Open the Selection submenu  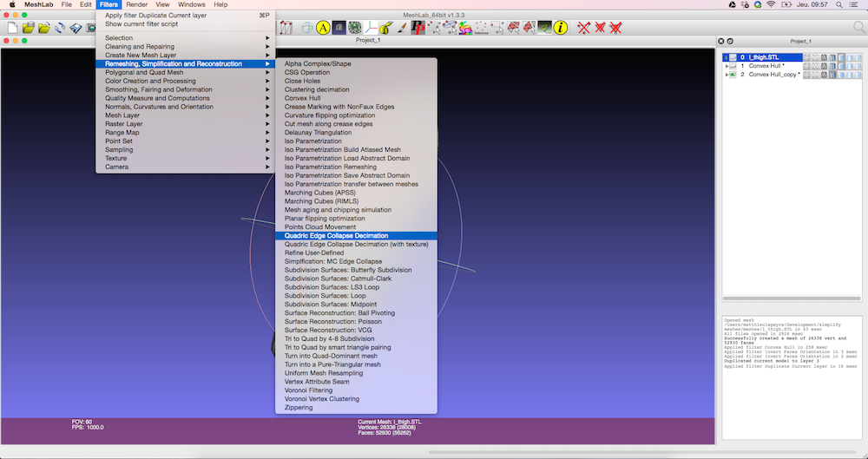186,38
